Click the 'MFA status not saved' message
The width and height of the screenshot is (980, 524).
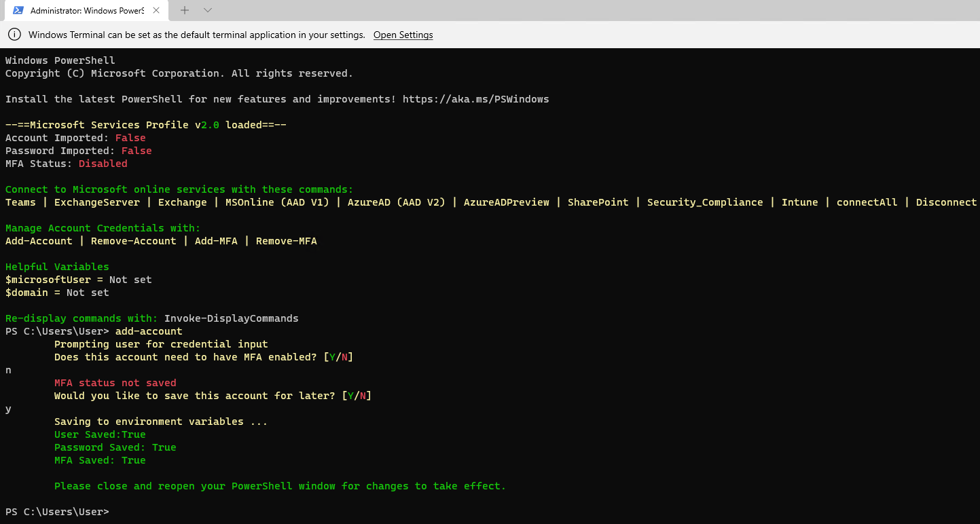[115, 383]
